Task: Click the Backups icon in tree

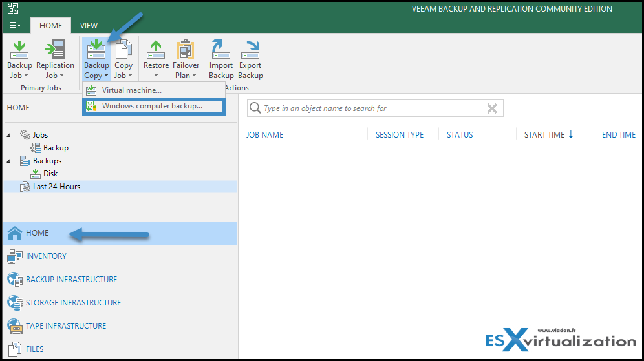Action: tap(25, 161)
